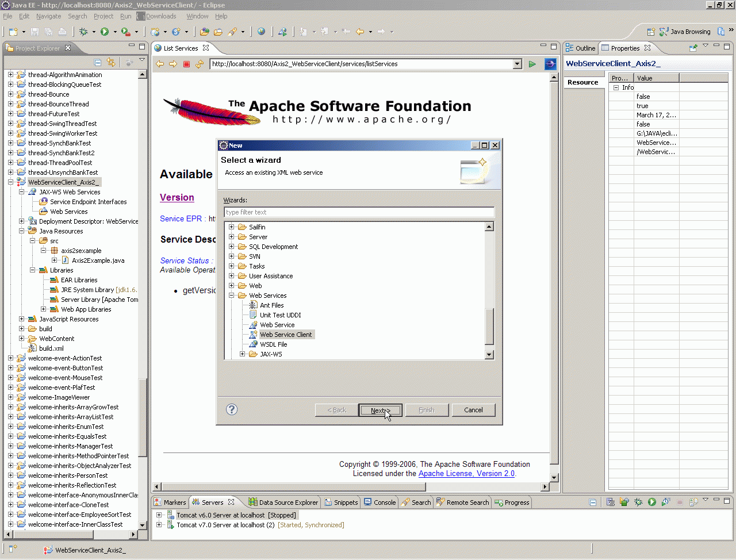
Task: Open the Navigate menu
Action: [x=48, y=16]
